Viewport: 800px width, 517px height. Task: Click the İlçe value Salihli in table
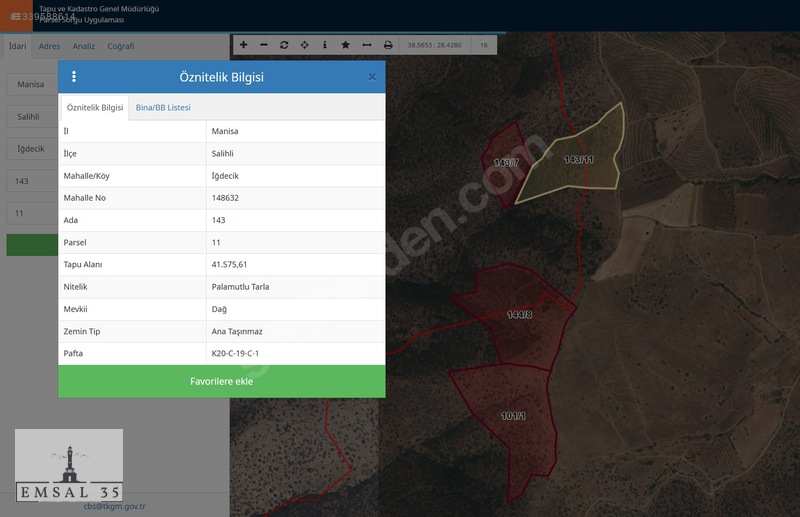click(x=222, y=153)
